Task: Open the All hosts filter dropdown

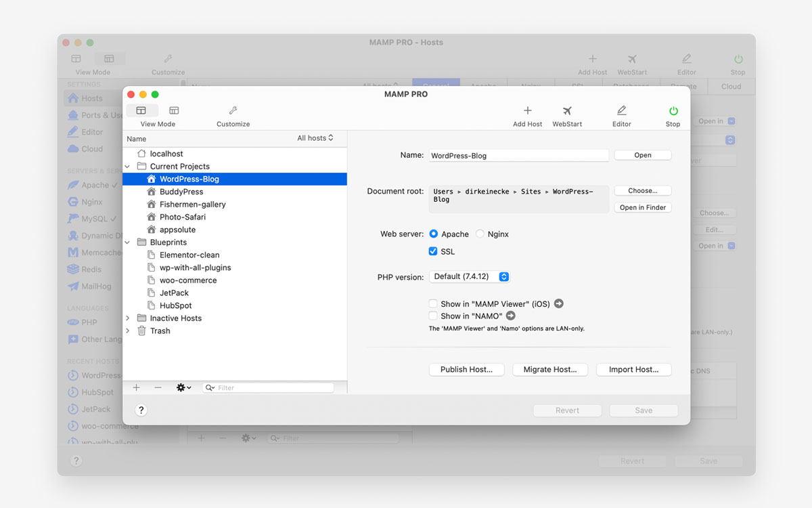Action: pyautogui.click(x=315, y=138)
